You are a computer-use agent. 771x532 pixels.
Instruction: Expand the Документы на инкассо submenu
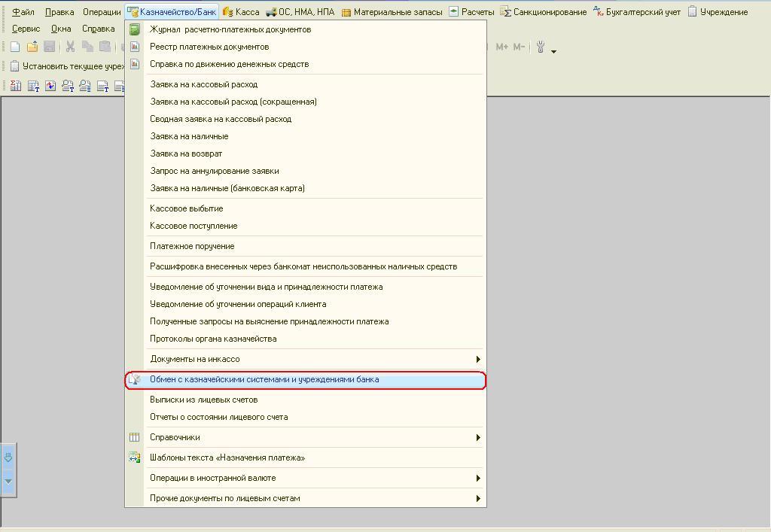(477, 359)
